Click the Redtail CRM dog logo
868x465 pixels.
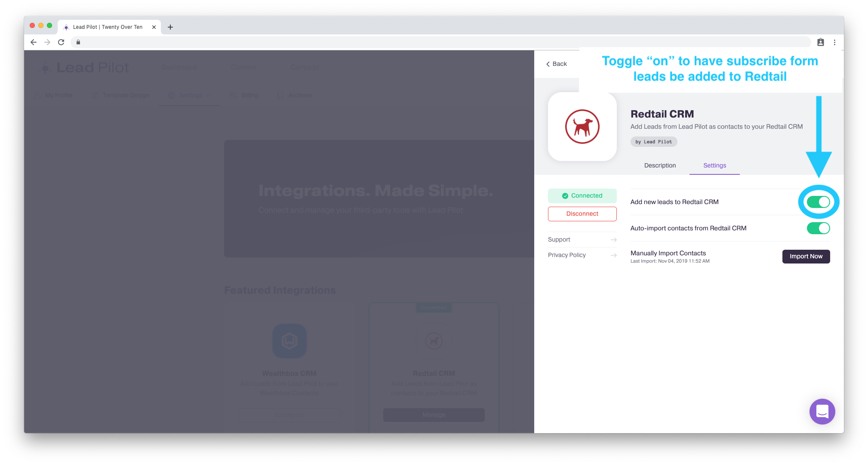click(582, 127)
